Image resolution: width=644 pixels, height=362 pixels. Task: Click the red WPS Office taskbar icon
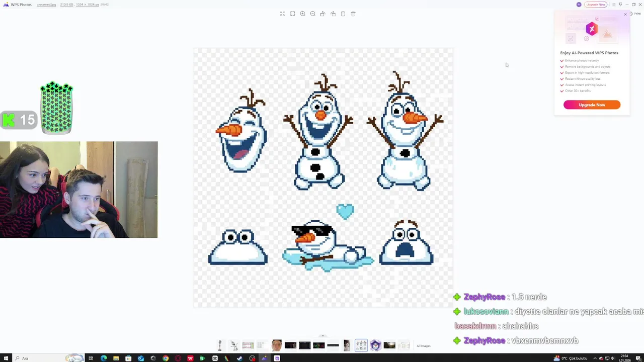click(x=190, y=358)
